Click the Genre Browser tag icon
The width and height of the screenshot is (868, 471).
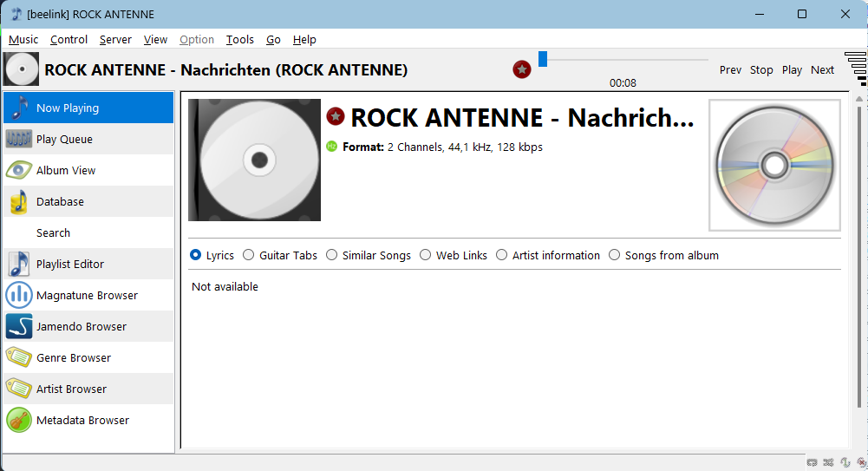[18, 357]
